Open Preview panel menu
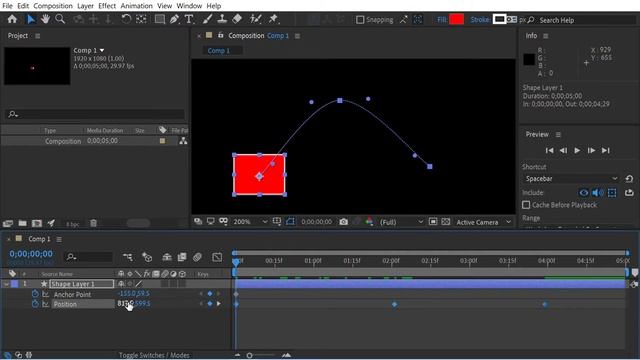This screenshot has width=640, height=360. click(x=558, y=134)
